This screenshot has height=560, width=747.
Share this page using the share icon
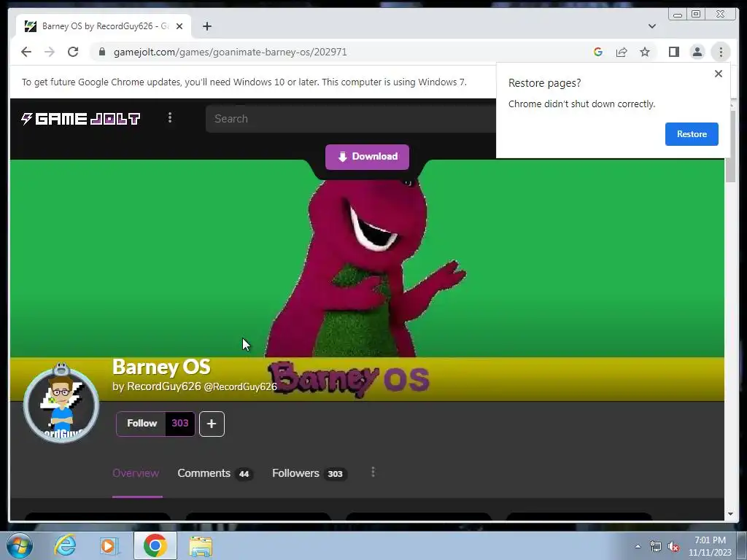(x=622, y=52)
